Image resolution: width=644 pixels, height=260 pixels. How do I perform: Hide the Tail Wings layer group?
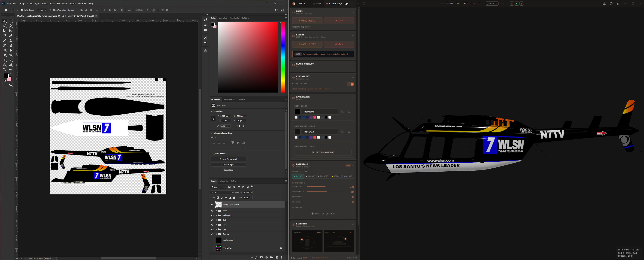point(212,215)
